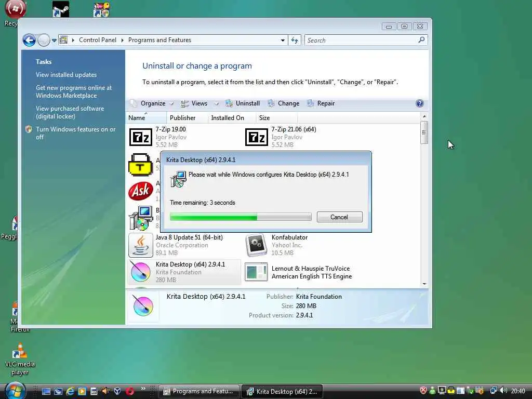Expand arrow before Control Panel in breadcrumb
The image size is (532, 399).
click(x=73, y=41)
